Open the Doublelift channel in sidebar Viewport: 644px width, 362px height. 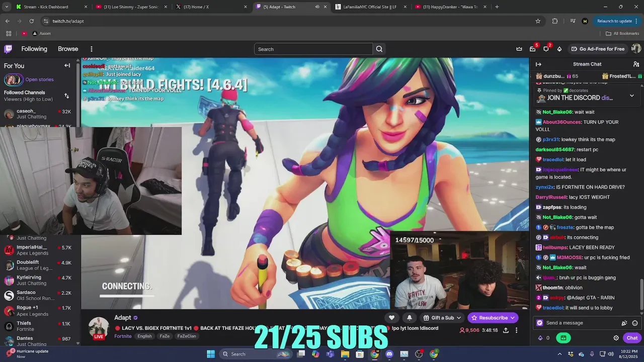(39, 265)
